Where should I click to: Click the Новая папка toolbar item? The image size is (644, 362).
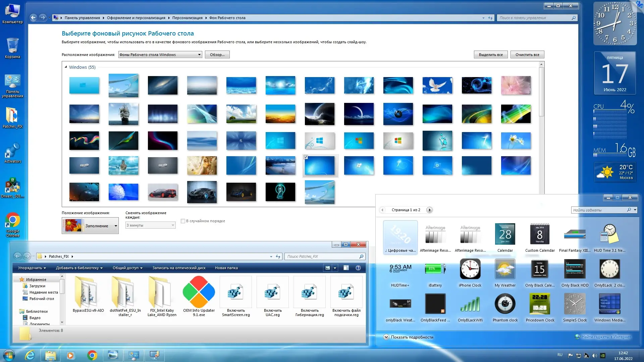[x=226, y=268]
